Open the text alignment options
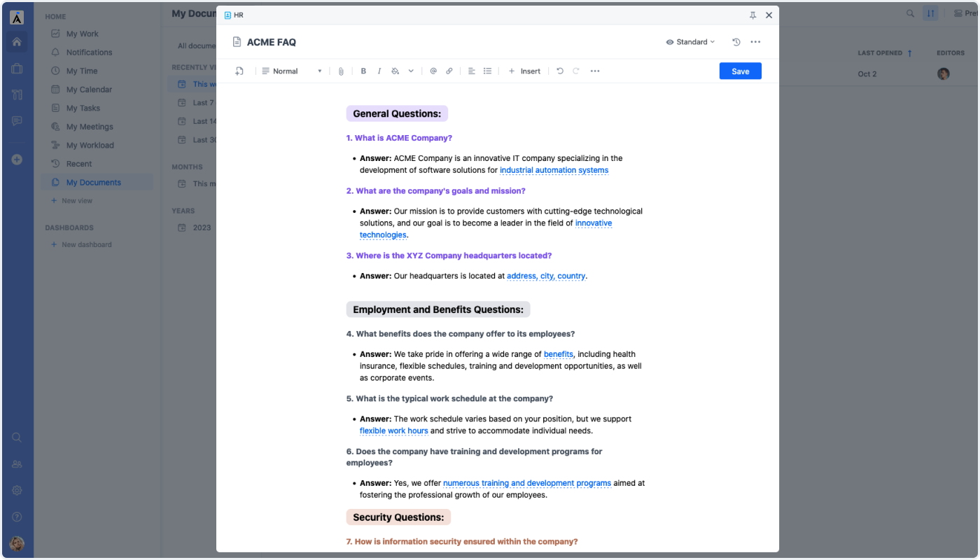The image size is (980, 560). (x=472, y=71)
